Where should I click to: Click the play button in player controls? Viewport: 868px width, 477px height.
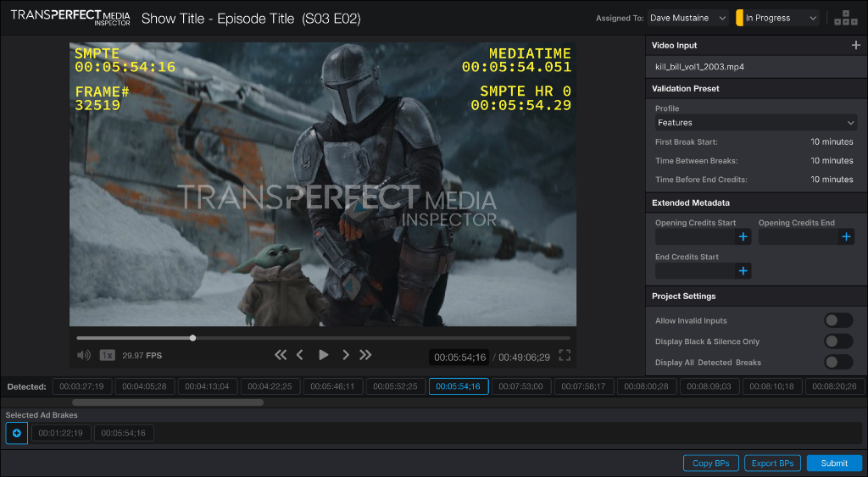(x=323, y=355)
